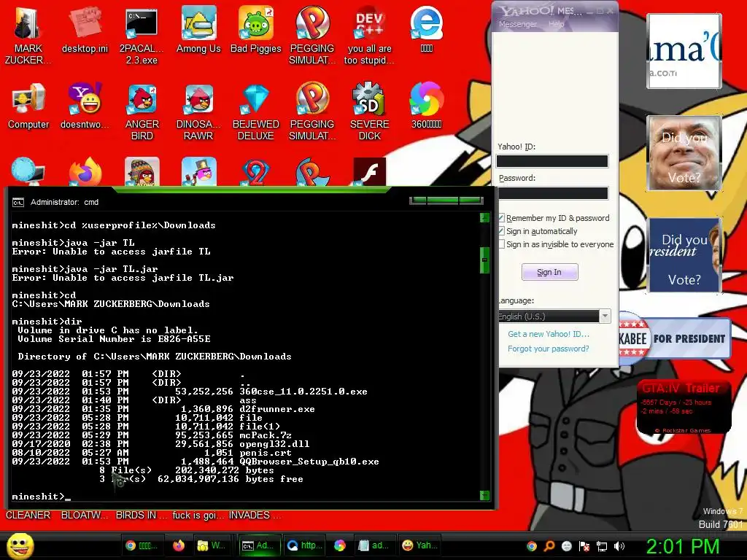Open the Among Us desktop shortcut
Viewport: 747px width, 560px height.
coord(198,29)
